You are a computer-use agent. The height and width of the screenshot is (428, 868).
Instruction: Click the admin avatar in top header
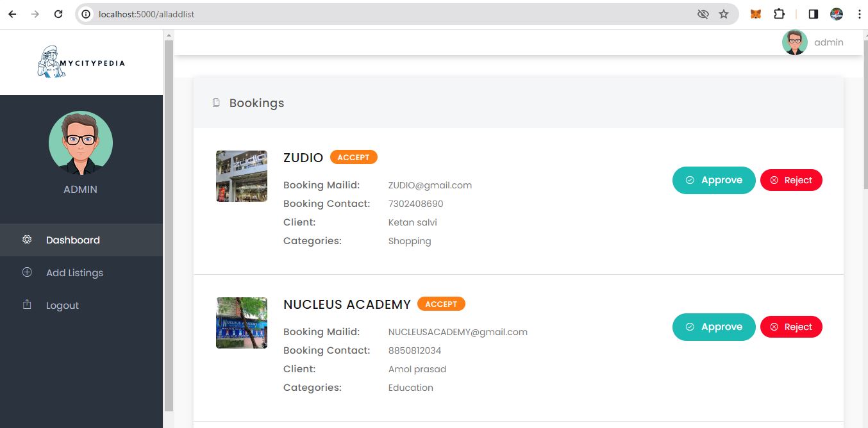pos(794,42)
